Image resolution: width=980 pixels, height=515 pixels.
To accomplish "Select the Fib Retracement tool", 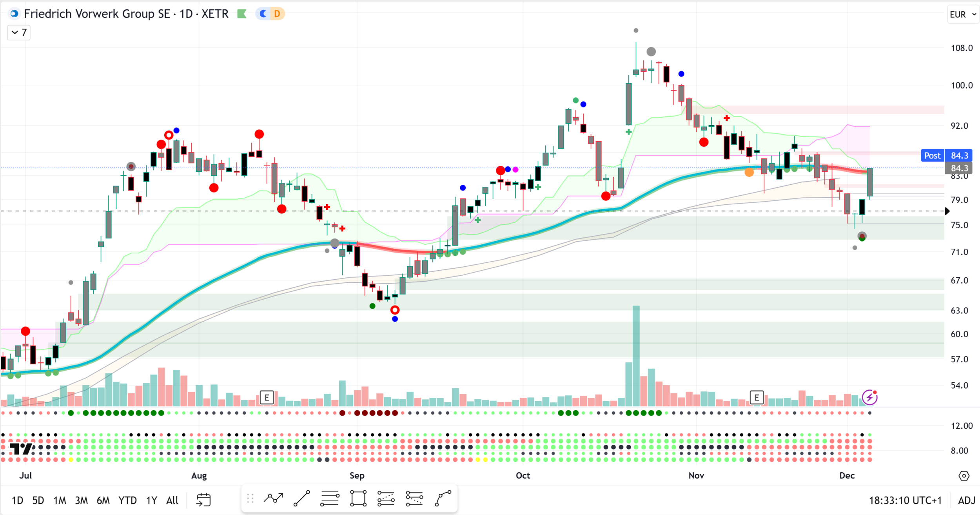I will coord(330,499).
